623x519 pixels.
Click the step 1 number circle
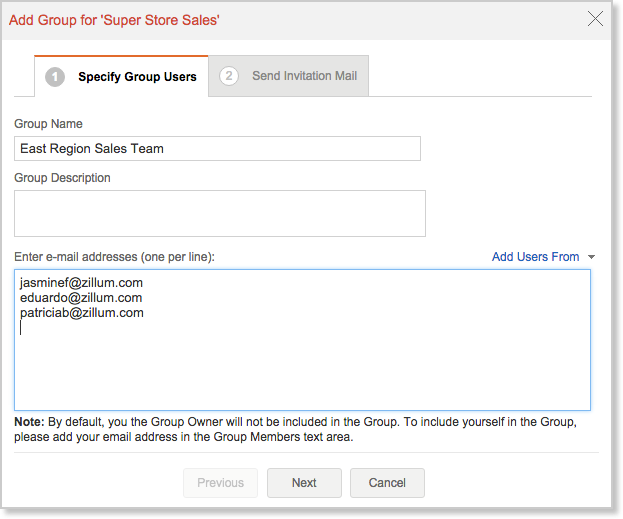pyautogui.click(x=56, y=77)
